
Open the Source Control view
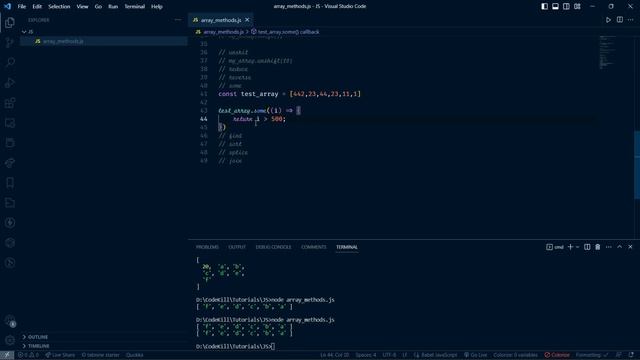(10, 42)
